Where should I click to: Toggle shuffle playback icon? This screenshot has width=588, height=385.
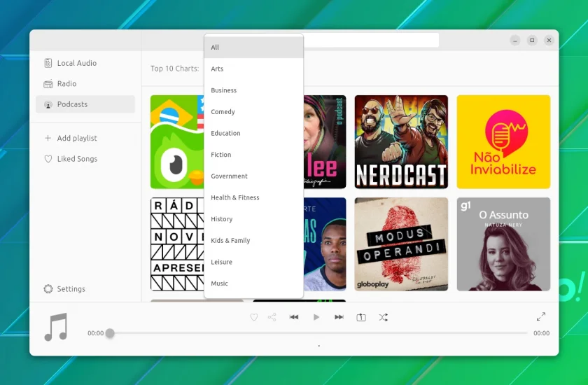(x=384, y=318)
